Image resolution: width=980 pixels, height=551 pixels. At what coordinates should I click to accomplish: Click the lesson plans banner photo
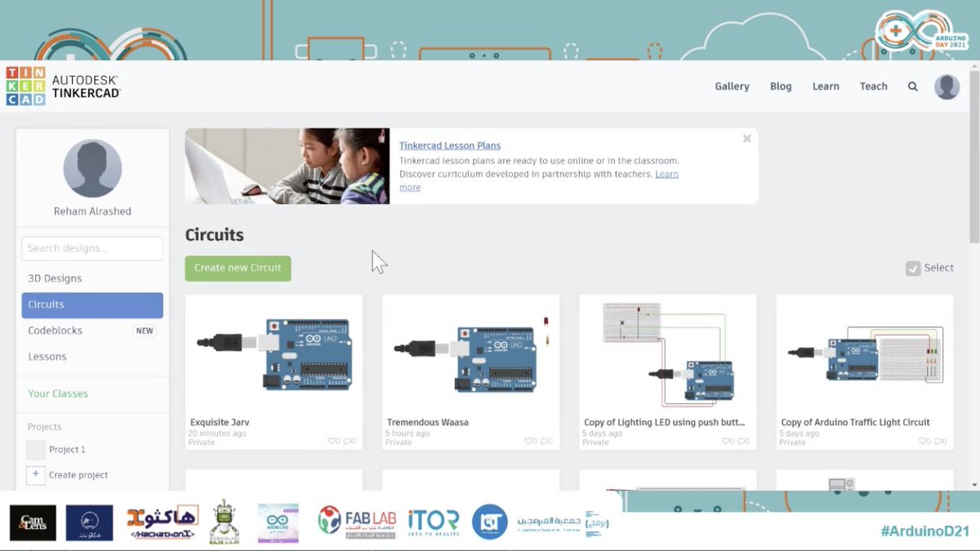point(287,166)
